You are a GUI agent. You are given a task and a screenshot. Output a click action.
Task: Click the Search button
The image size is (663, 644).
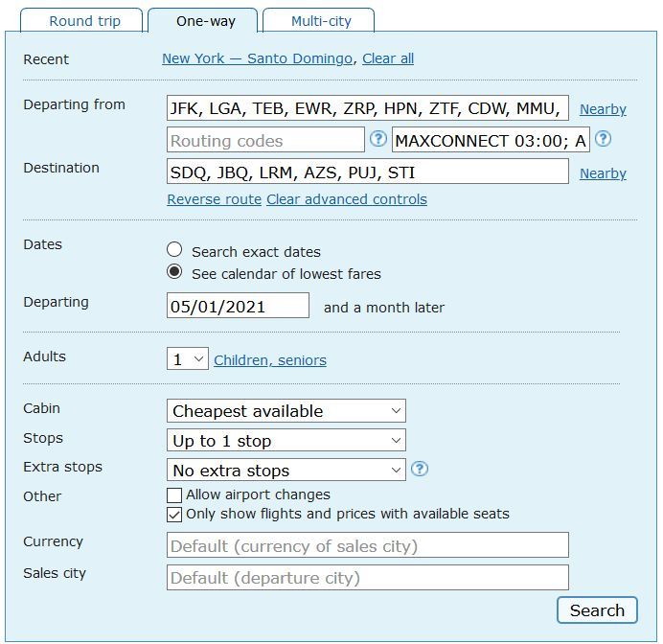click(x=597, y=610)
